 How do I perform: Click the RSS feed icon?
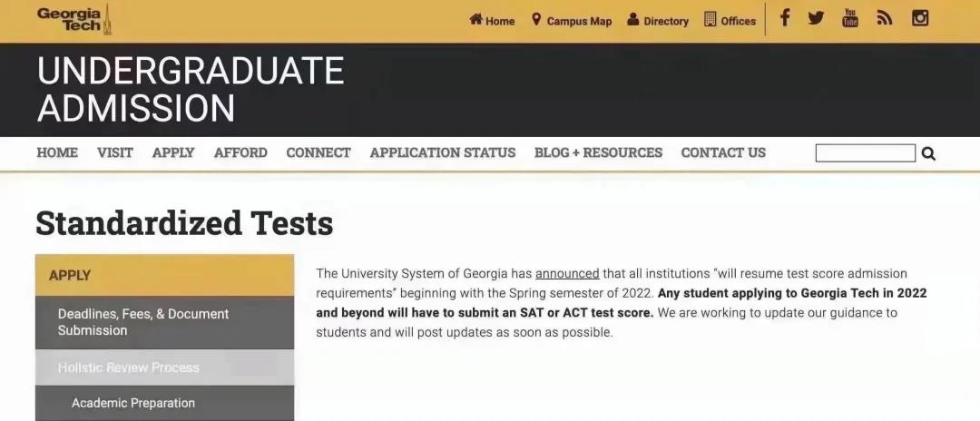(x=885, y=18)
